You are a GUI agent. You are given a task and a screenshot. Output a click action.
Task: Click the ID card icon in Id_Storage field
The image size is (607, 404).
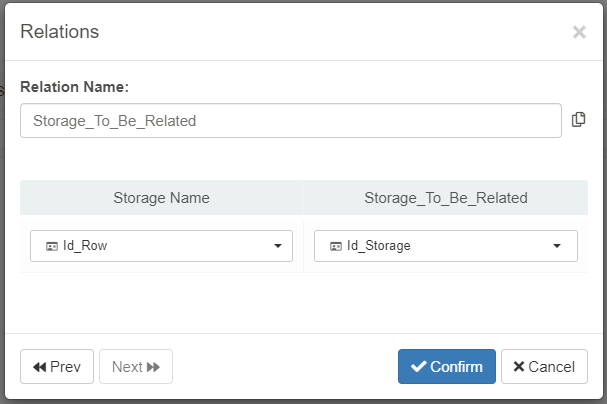(x=336, y=246)
